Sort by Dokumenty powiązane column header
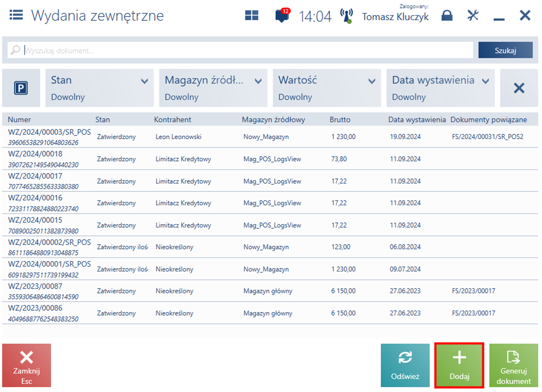Viewport: 542px width, 392px height. coord(488,120)
